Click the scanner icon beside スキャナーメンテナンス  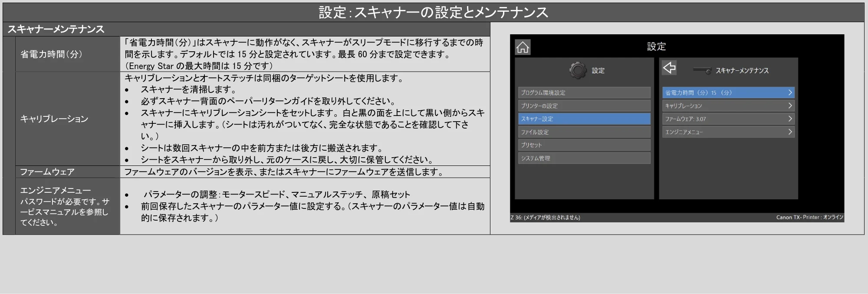pyautogui.click(x=702, y=70)
